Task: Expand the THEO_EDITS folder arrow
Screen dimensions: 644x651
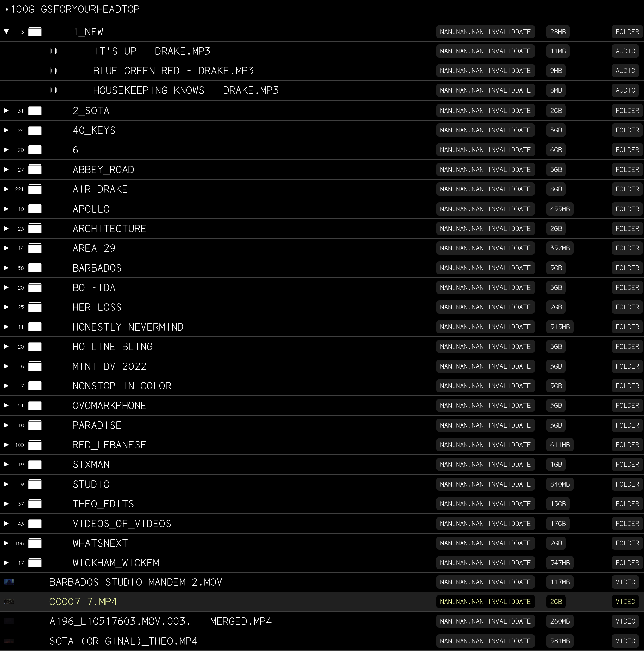Action: click(6, 504)
